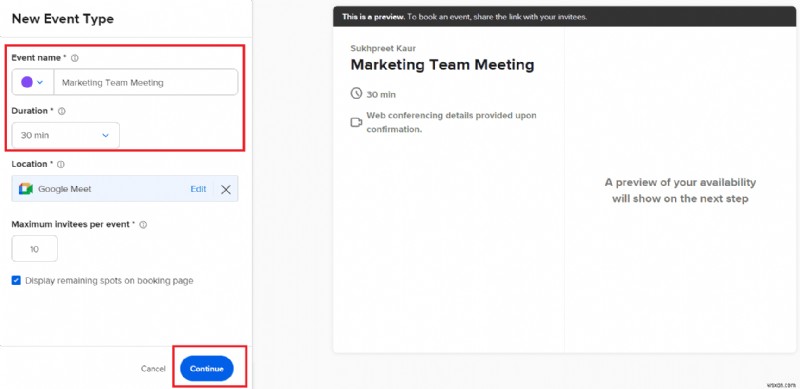Click the Event name text field
Viewport: 800px width, 389px height.
pyautogui.click(x=146, y=82)
